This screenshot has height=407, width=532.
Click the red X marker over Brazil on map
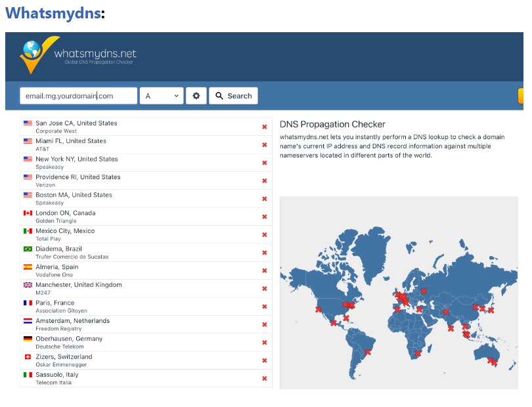(x=368, y=352)
